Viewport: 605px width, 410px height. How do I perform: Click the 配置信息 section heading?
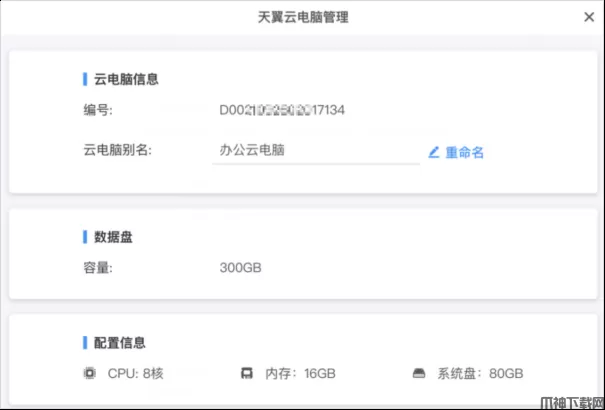(x=120, y=343)
